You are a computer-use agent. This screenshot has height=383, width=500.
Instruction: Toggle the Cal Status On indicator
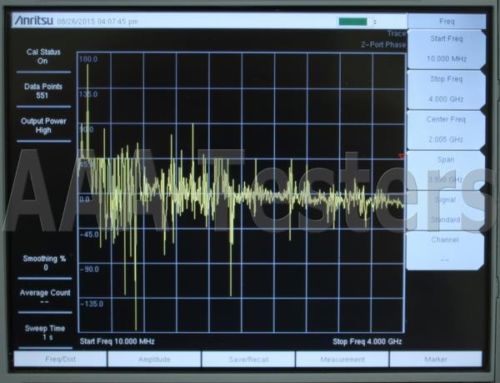coord(43,56)
